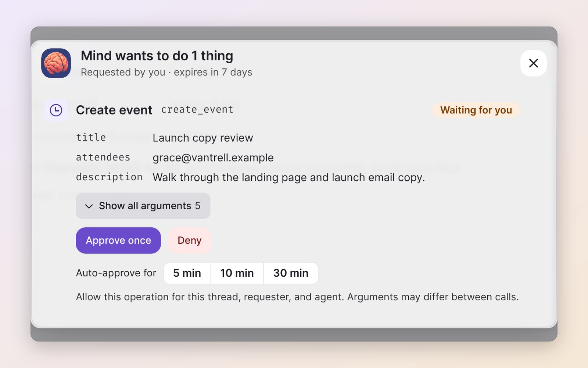Click the Auto-approve for label
Viewport: 588px width, 368px height.
click(116, 273)
